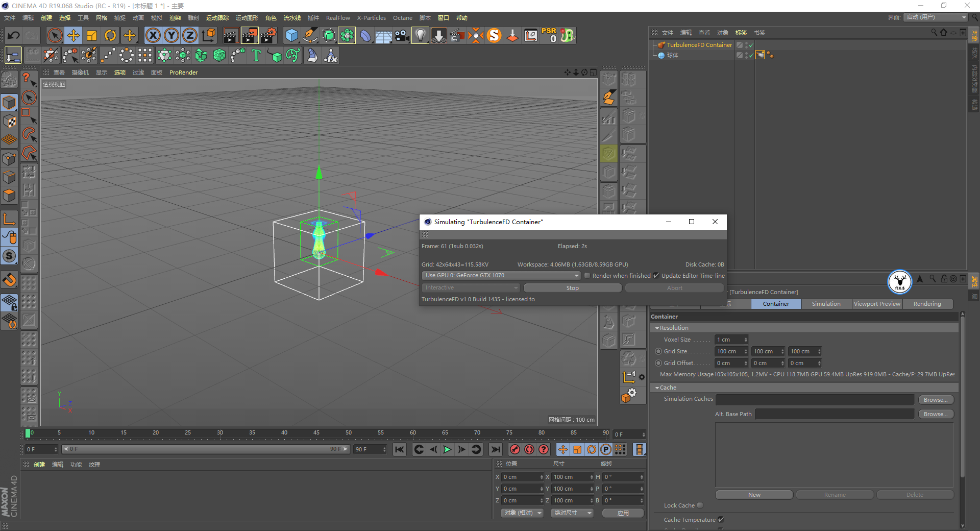Toggle the X-axis lock icon
Image resolution: width=980 pixels, height=531 pixels.
tap(153, 35)
